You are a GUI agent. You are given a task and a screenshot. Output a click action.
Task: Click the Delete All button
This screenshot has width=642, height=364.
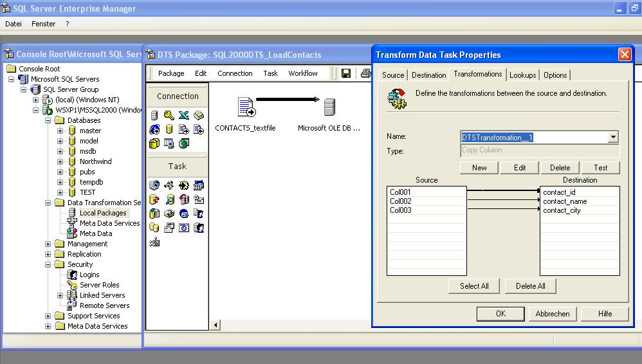coord(531,286)
